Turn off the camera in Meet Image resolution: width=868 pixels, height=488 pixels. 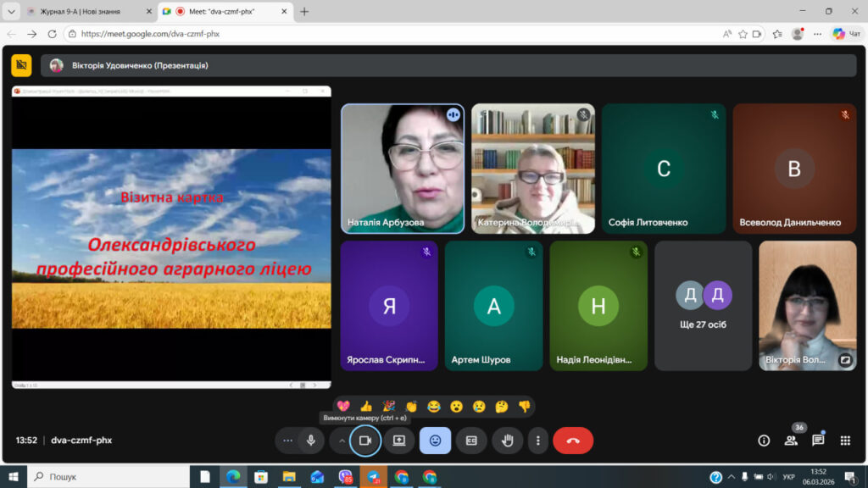[365, 441]
